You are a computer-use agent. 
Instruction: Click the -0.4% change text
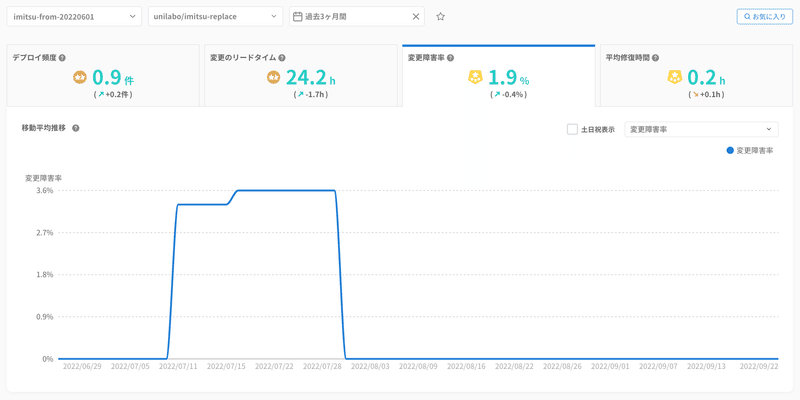coord(514,94)
